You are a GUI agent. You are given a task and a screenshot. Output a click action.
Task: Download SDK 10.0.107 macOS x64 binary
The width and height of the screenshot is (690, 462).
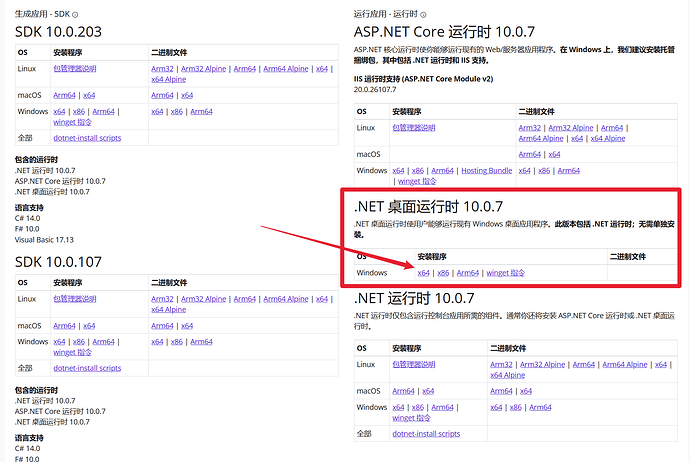point(187,326)
